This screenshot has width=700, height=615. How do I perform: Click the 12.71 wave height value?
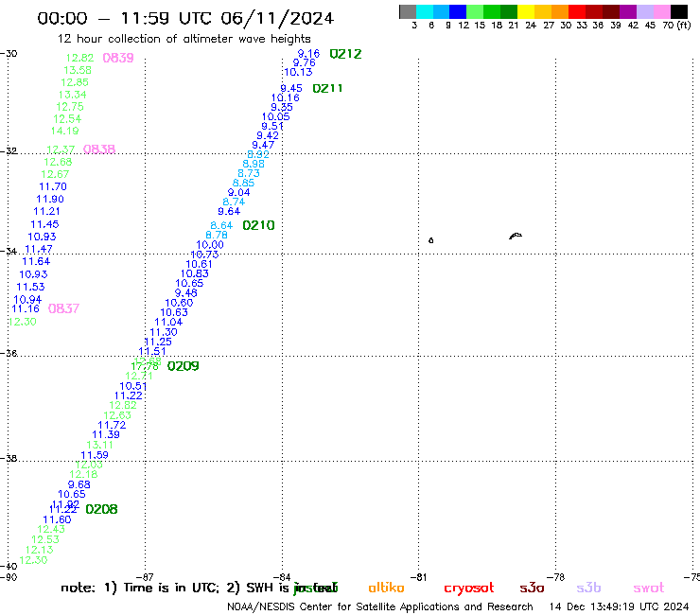[x=139, y=376]
